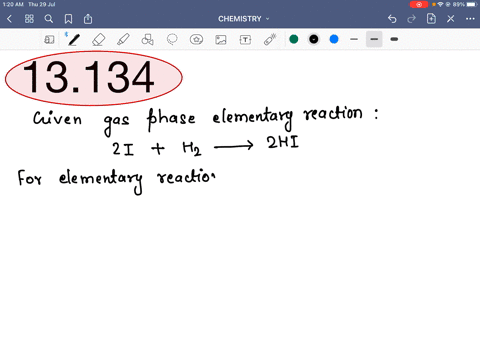The image size is (480, 360).
Task: Select the thickest stroke width
Action: coord(394,39)
